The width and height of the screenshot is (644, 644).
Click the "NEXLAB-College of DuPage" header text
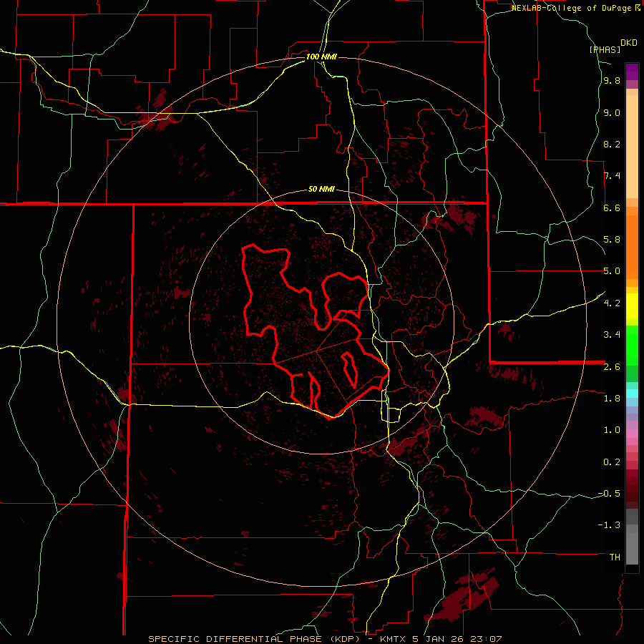tap(571, 8)
